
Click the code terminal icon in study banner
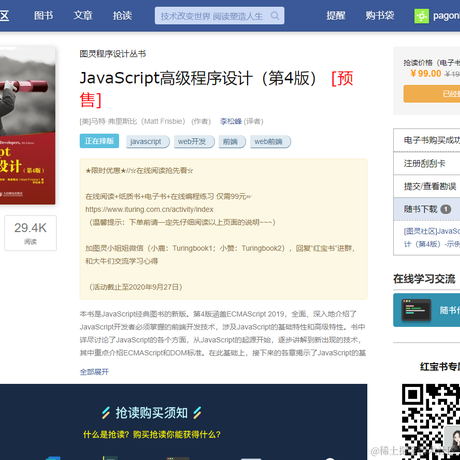(x=416, y=310)
